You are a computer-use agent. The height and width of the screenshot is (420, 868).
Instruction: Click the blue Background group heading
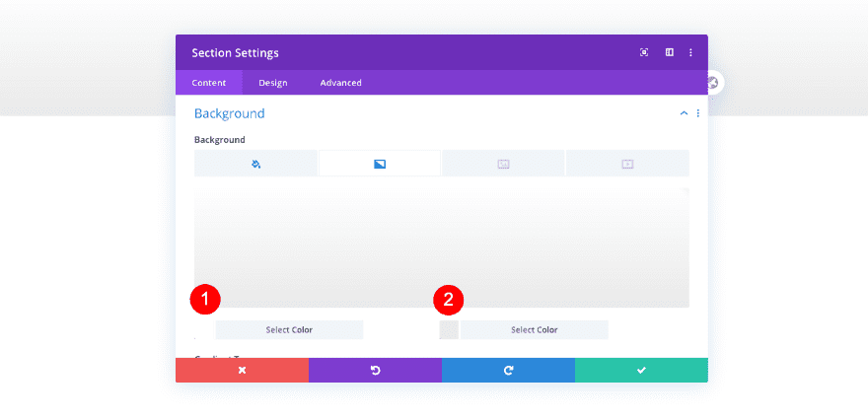(x=229, y=113)
